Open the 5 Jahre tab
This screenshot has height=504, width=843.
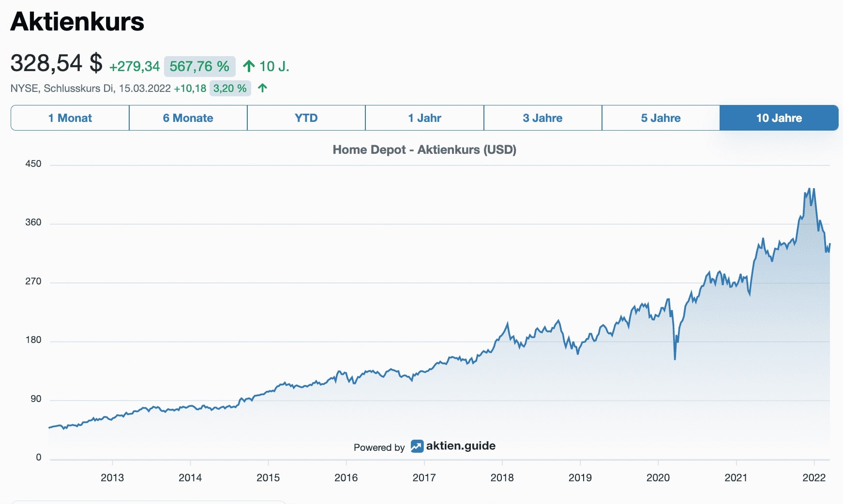point(661,118)
